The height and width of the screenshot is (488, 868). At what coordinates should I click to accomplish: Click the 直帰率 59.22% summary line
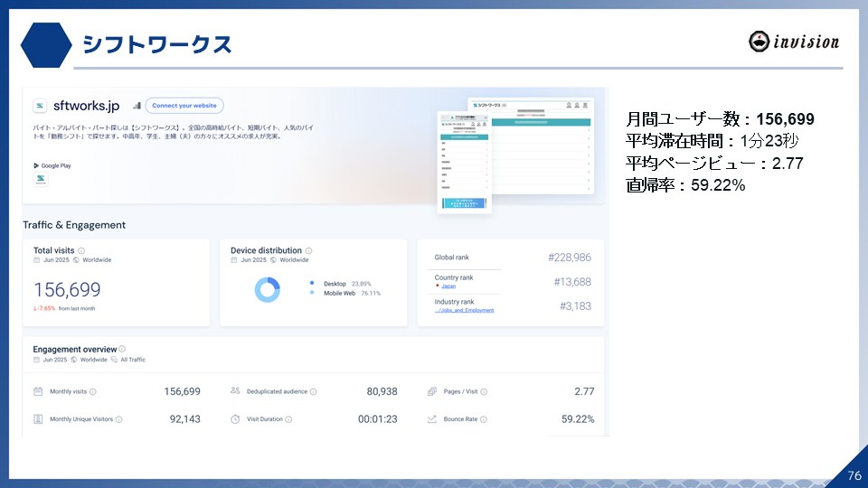(x=685, y=184)
